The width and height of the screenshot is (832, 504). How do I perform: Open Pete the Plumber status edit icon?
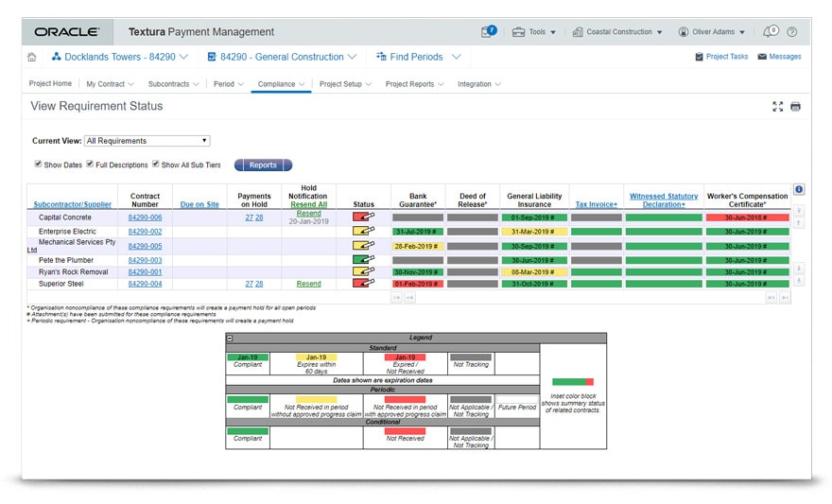[x=363, y=259]
